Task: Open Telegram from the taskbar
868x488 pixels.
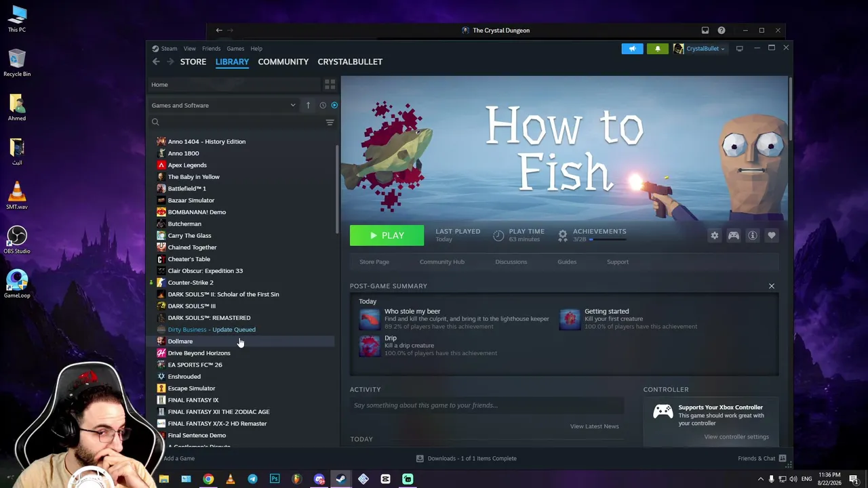Action: [x=252, y=479]
